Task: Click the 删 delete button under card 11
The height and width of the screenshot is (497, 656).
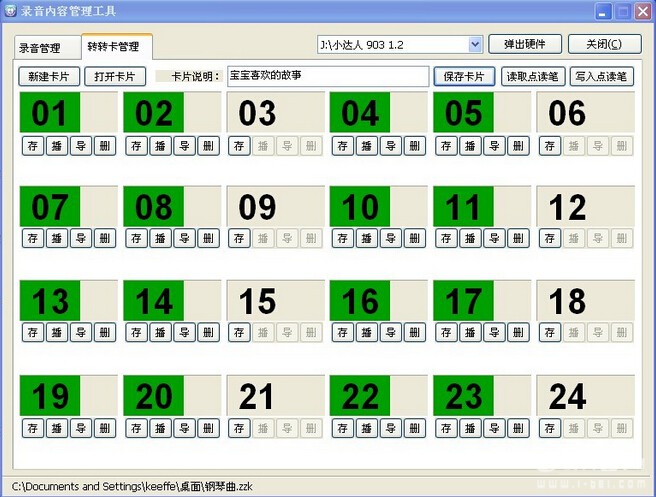Action: click(x=518, y=239)
